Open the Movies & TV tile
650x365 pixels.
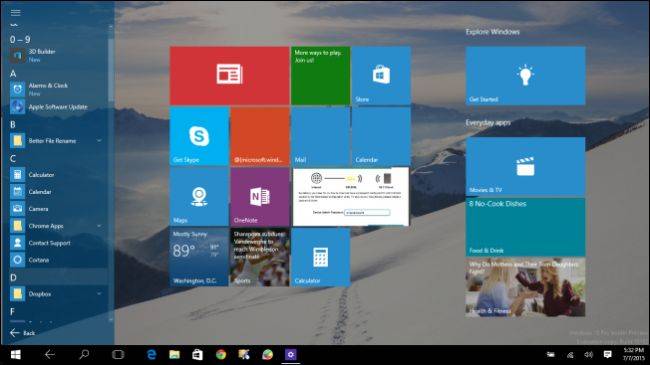coord(525,166)
